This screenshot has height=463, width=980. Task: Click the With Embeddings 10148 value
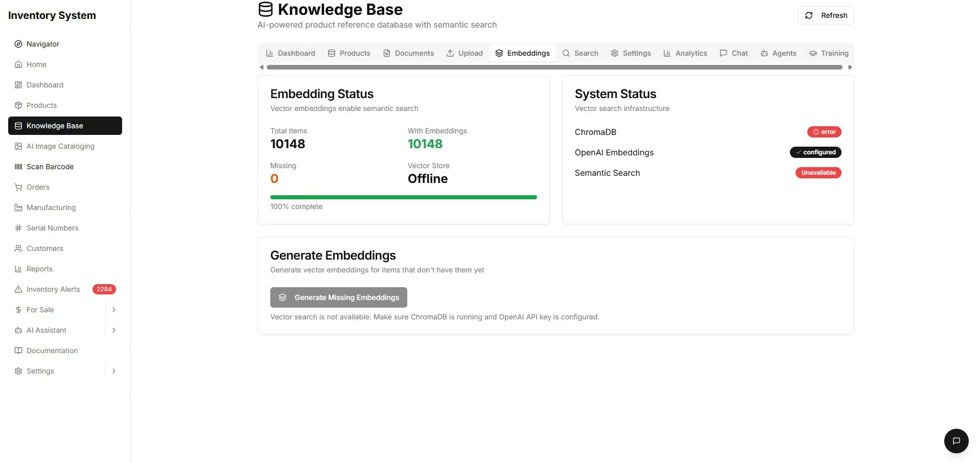click(x=425, y=144)
